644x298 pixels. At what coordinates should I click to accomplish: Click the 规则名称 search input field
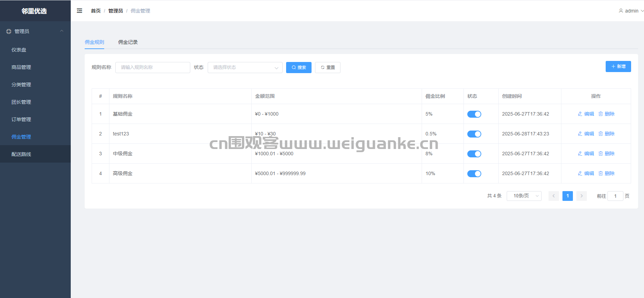tap(153, 68)
